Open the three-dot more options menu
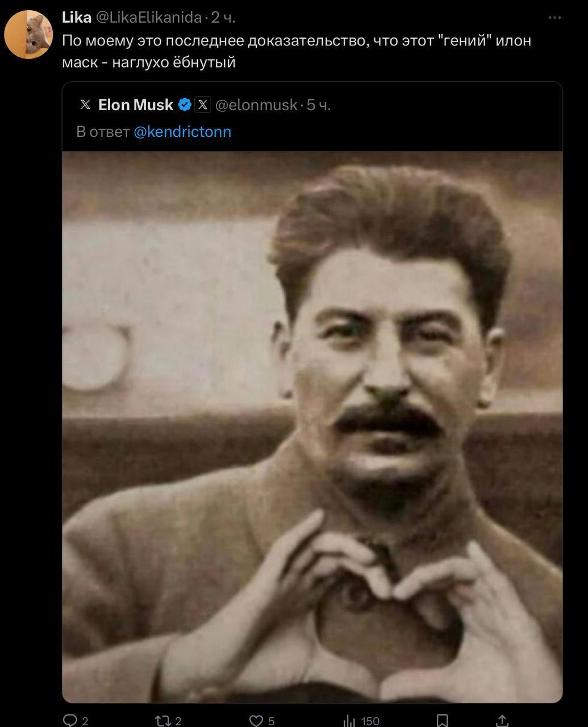The height and width of the screenshot is (727, 588). coord(554,18)
